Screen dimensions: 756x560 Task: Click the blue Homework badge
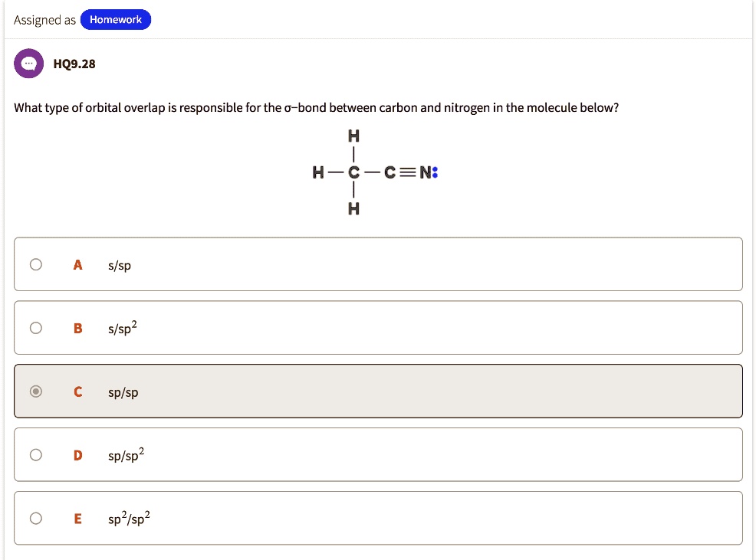pos(116,19)
